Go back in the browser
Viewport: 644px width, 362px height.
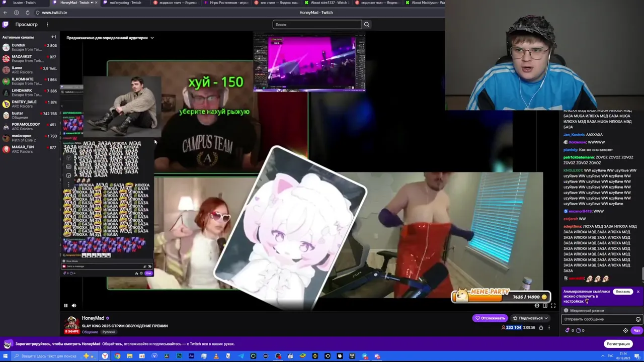(6, 13)
